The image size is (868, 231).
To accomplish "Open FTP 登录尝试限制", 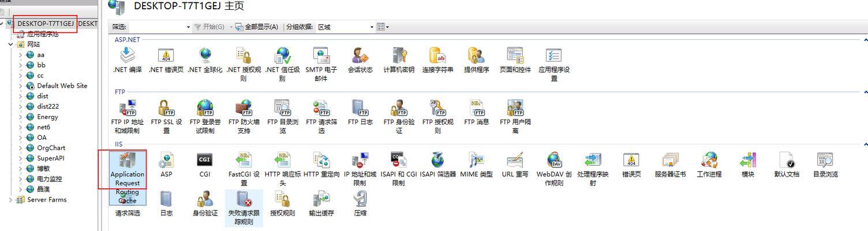I will point(205,116).
